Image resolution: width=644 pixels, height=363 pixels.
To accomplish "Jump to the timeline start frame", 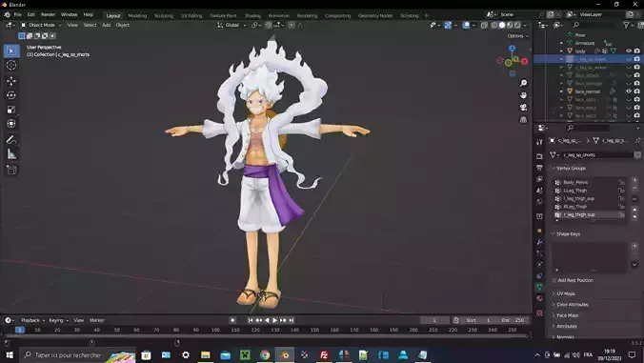I will [251, 320].
